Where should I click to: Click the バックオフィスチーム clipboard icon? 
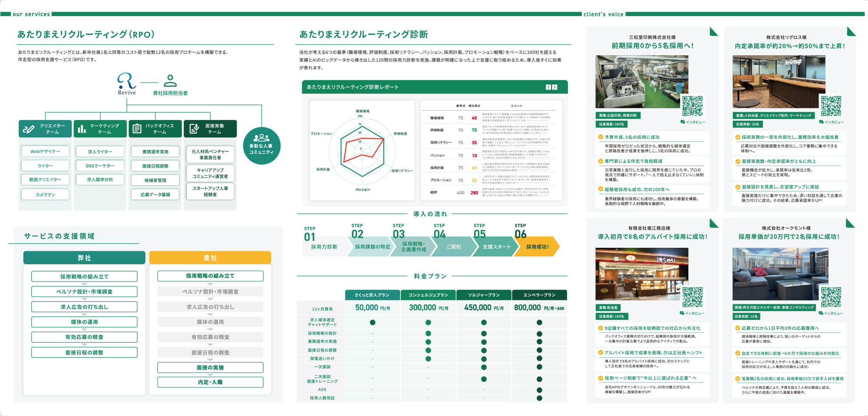(x=137, y=129)
